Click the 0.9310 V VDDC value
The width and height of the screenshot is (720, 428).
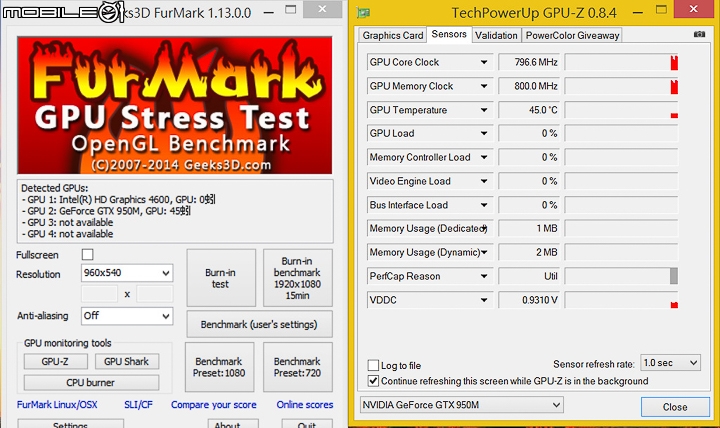click(x=529, y=300)
